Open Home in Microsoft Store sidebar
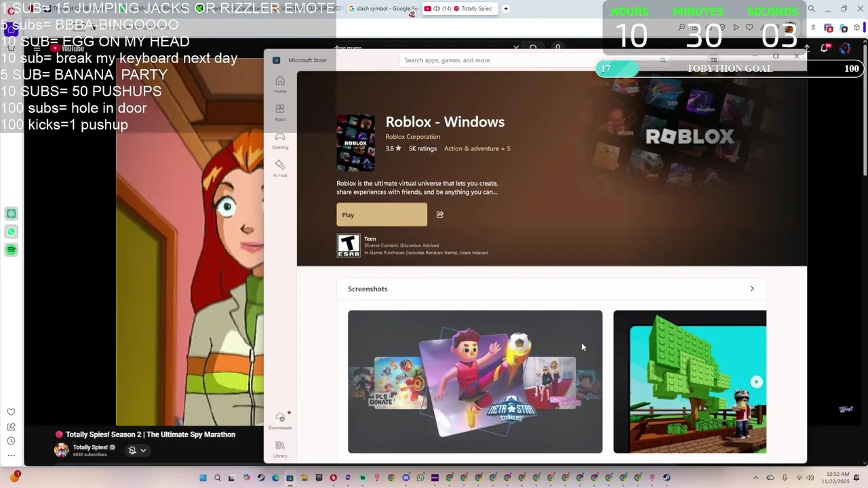This screenshot has width=868, height=488. (280, 85)
